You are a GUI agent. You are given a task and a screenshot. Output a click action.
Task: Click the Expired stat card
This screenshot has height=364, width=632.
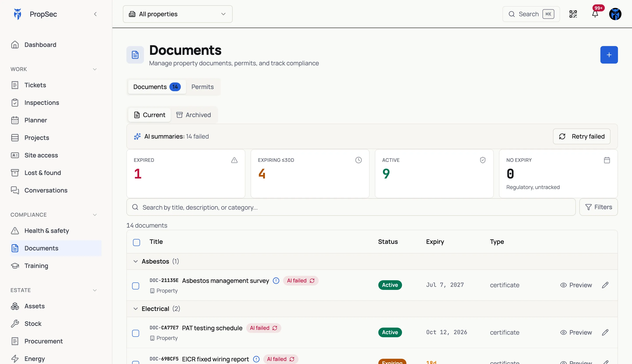coord(186,173)
